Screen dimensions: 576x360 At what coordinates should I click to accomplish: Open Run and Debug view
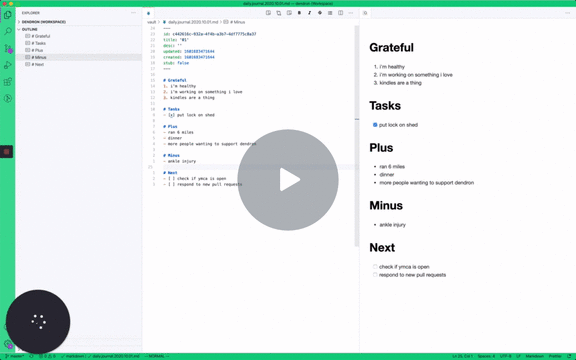click(x=8, y=65)
